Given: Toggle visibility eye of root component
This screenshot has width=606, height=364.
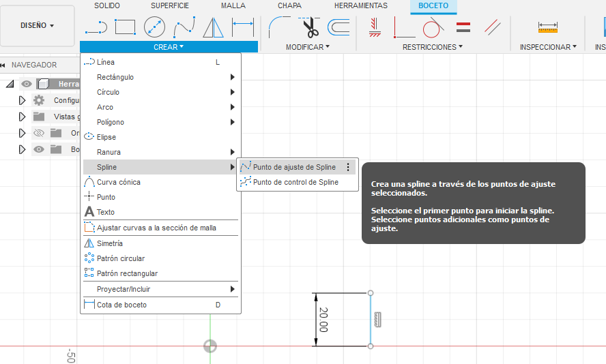Looking at the screenshot, I should tap(27, 84).
